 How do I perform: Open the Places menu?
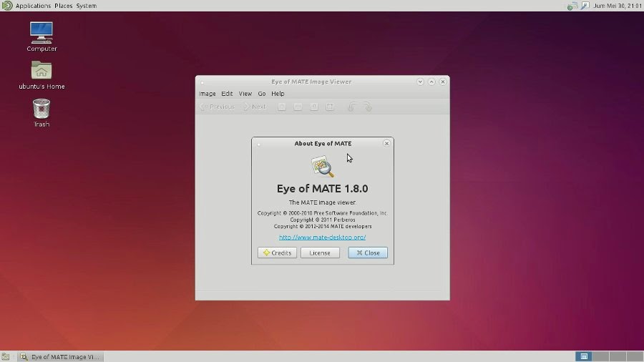(63, 6)
